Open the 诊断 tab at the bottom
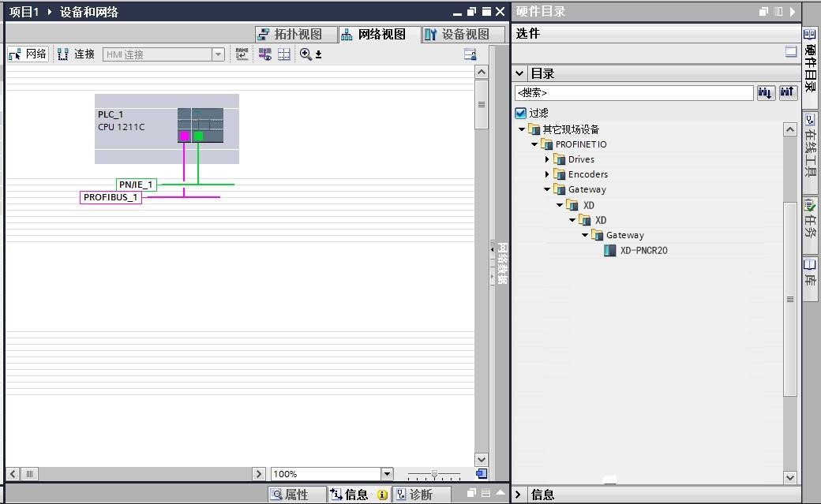This screenshot has width=821, height=504. tap(422, 494)
